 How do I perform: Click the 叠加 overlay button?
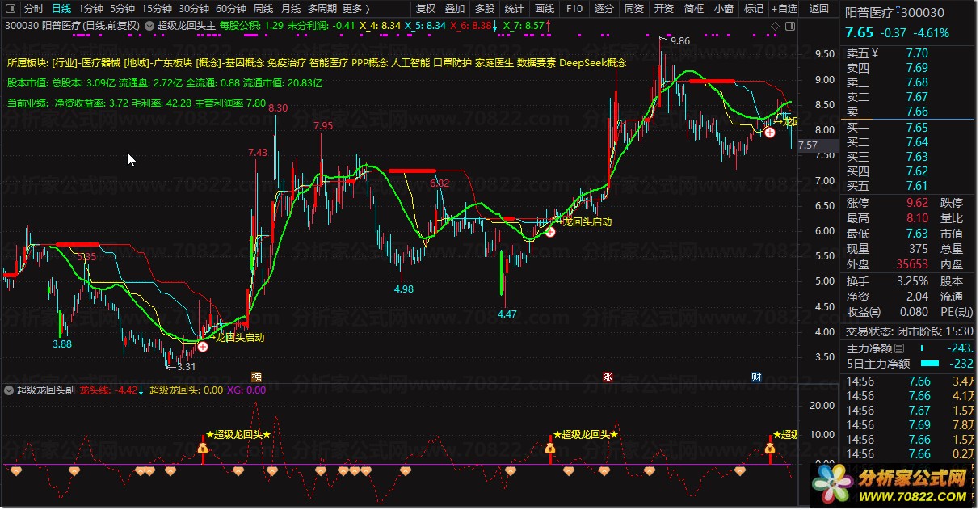pyautogui.click(x=455, y=9)
